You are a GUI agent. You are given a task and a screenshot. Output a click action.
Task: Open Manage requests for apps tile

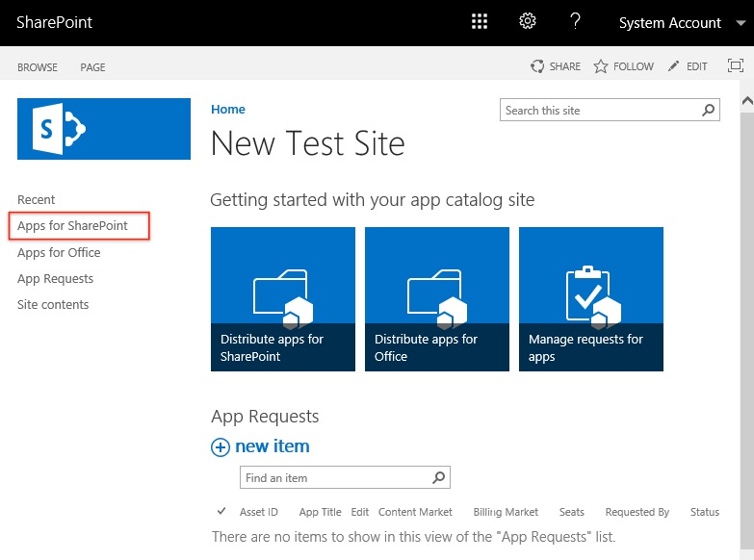tap(591, 299)
